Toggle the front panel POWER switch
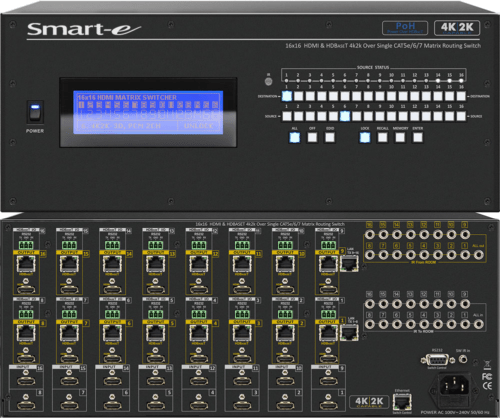Screen dimensions: 500x418 point(35,113)
